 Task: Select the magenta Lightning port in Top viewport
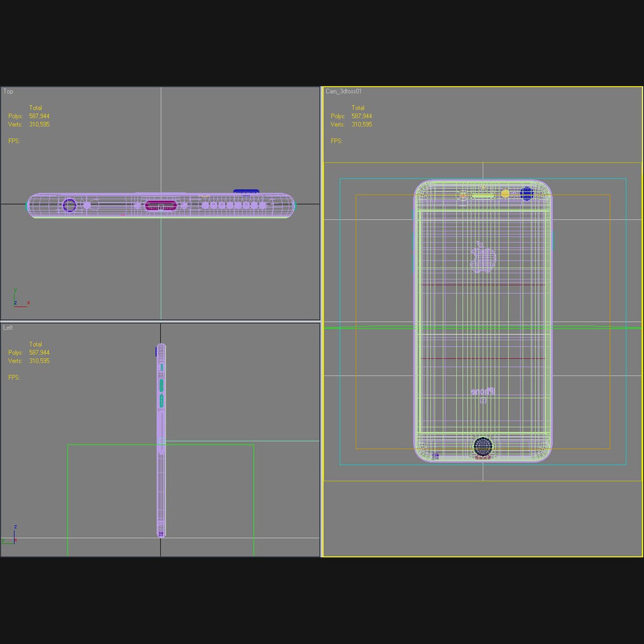point(161,206)
